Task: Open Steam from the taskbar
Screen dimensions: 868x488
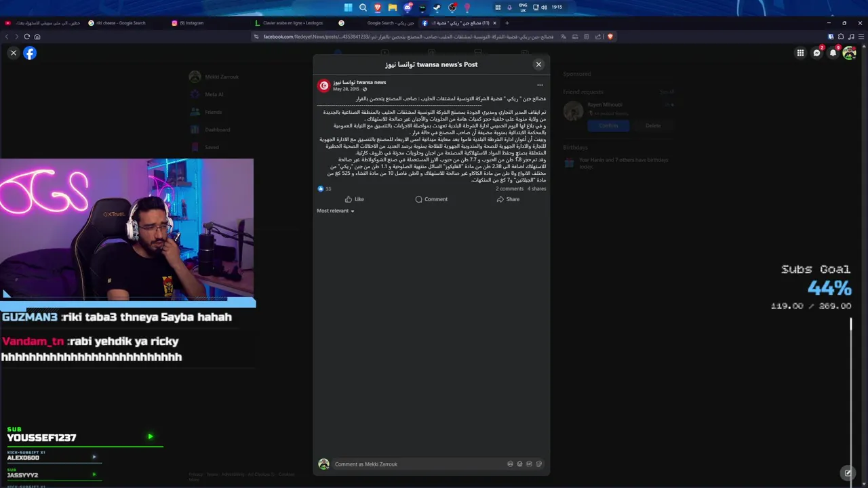Action: click(x=437, y=7)
